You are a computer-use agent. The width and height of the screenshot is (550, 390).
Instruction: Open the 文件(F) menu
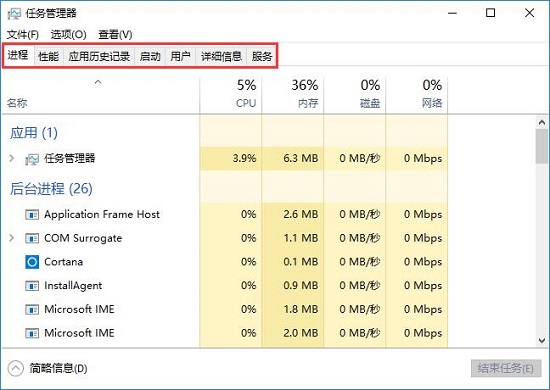point(22,34)
